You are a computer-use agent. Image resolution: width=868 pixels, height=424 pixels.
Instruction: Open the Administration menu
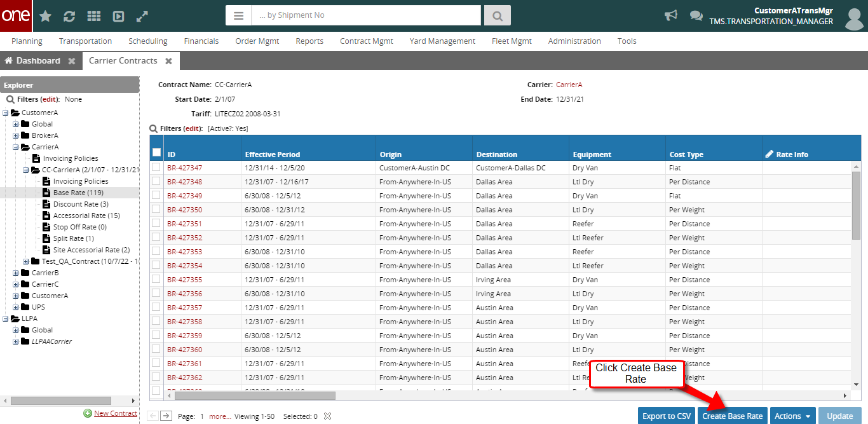click(x=574, y=41)
